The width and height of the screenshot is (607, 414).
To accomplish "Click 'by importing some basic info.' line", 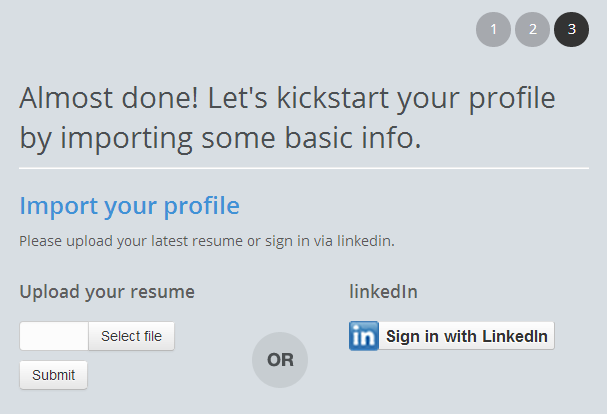I will (220, 138).
